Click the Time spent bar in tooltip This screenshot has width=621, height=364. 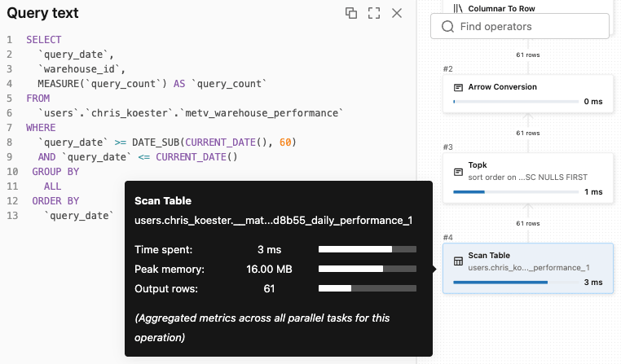tap(367, 249)
